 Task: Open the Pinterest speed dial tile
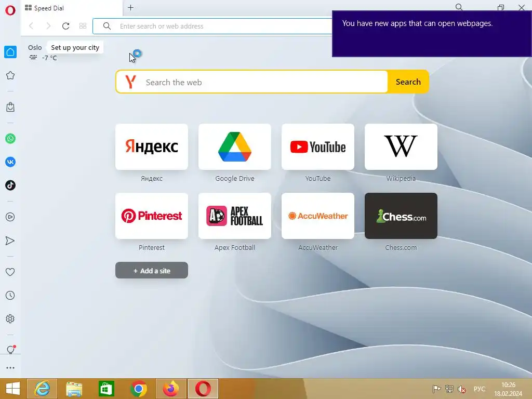[152, 216]
